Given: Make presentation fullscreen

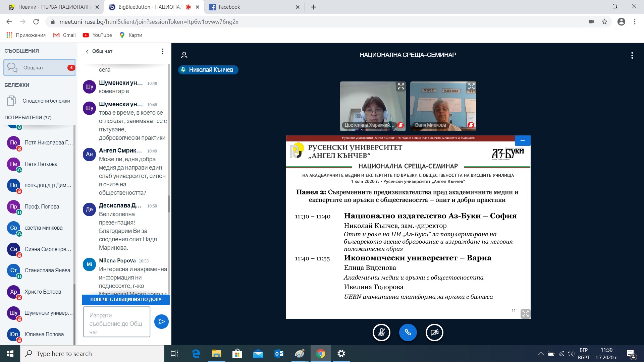Looking at the screenshot, I should coord(525,314).
